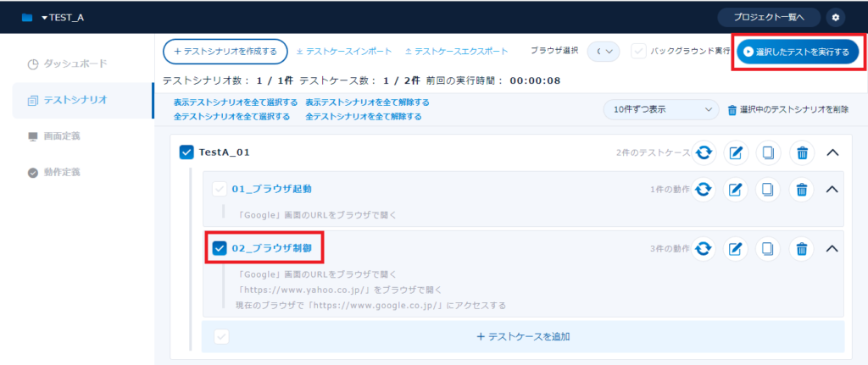Image resolution: width=868 pixels, height=365 pixels.
Task: Click the テストケースインポート link
Action: 344,52
